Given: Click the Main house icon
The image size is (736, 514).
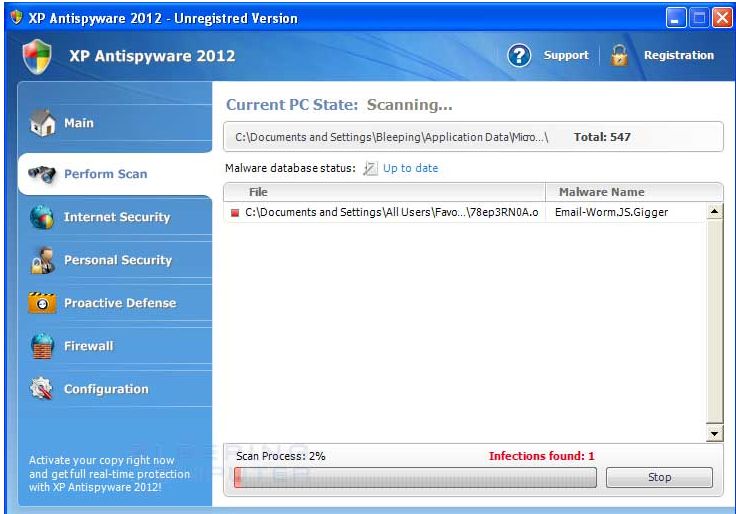Looking at the screenshot, I should (x=43, y=123).
